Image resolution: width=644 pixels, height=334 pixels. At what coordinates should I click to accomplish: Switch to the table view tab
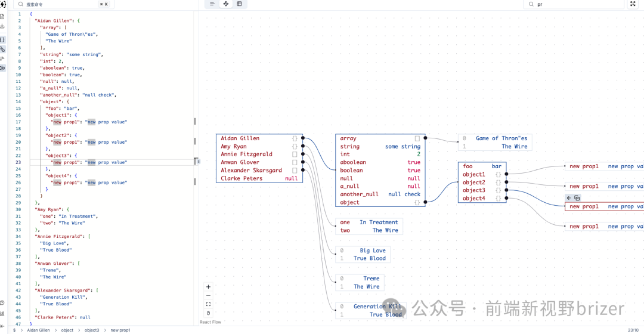(x=239, y=4)
